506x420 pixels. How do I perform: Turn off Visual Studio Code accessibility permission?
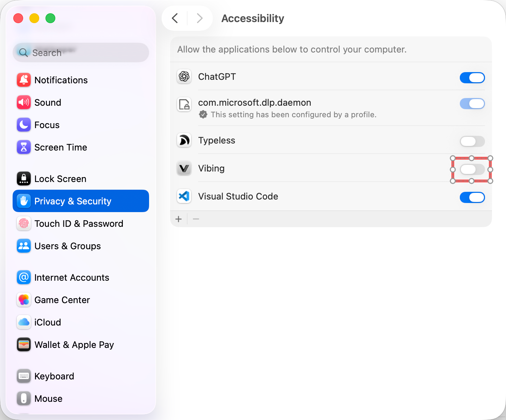pos(472,197)
